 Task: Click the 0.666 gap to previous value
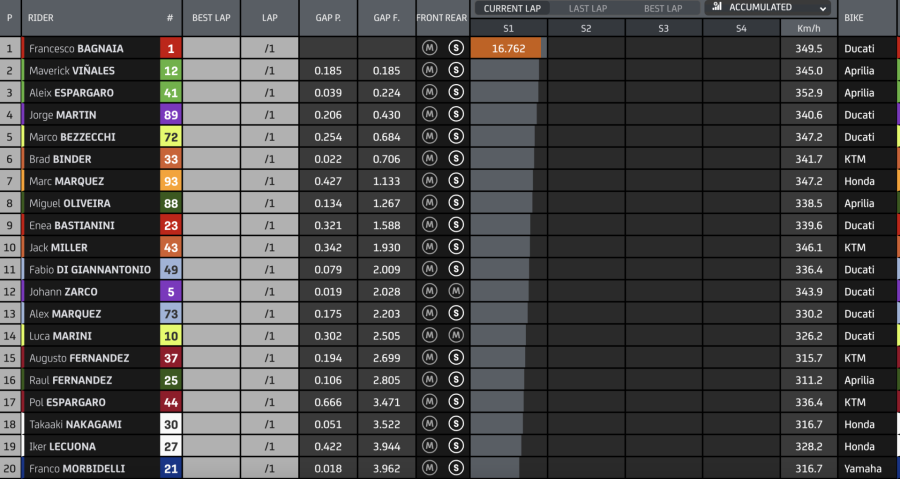(x=328, y=402)
